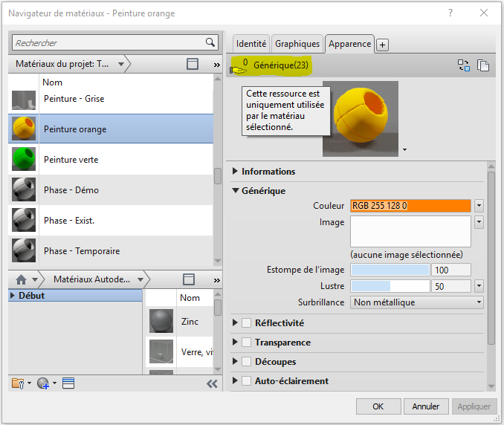Open the Surbrillance dropdown

(x=478, y=302)
